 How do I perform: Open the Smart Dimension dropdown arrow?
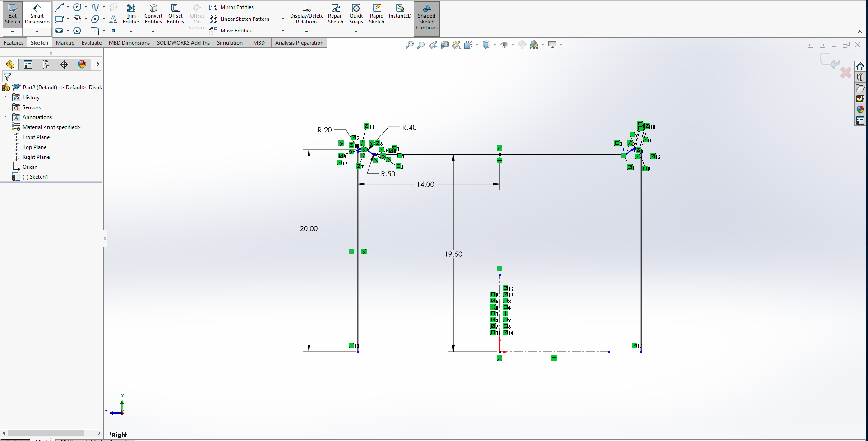tap(37, 32)
